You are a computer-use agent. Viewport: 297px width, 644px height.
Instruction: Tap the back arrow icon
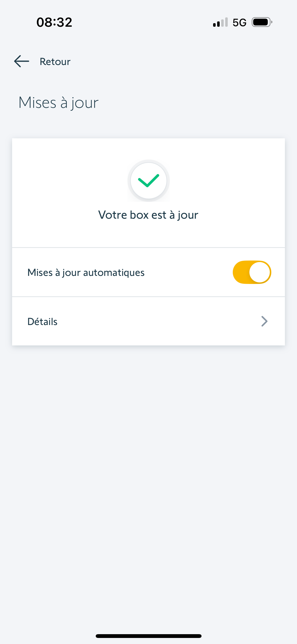(x=22, y=61)
